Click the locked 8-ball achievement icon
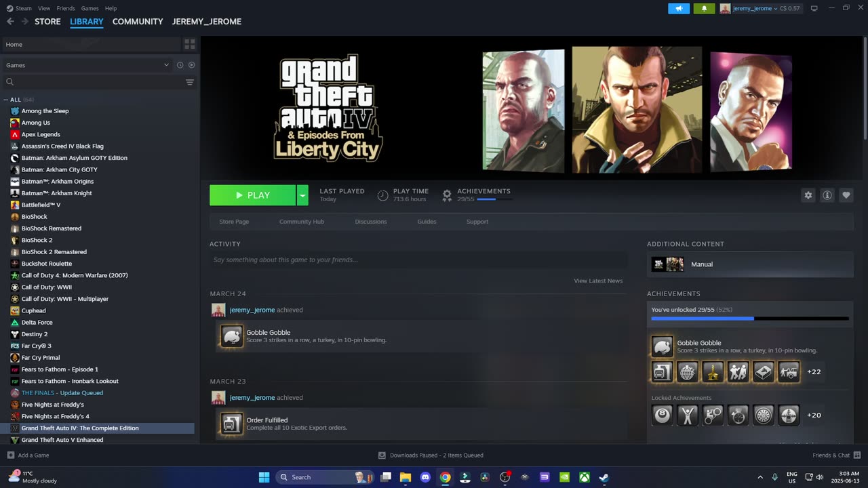 [x=663, y=415]
